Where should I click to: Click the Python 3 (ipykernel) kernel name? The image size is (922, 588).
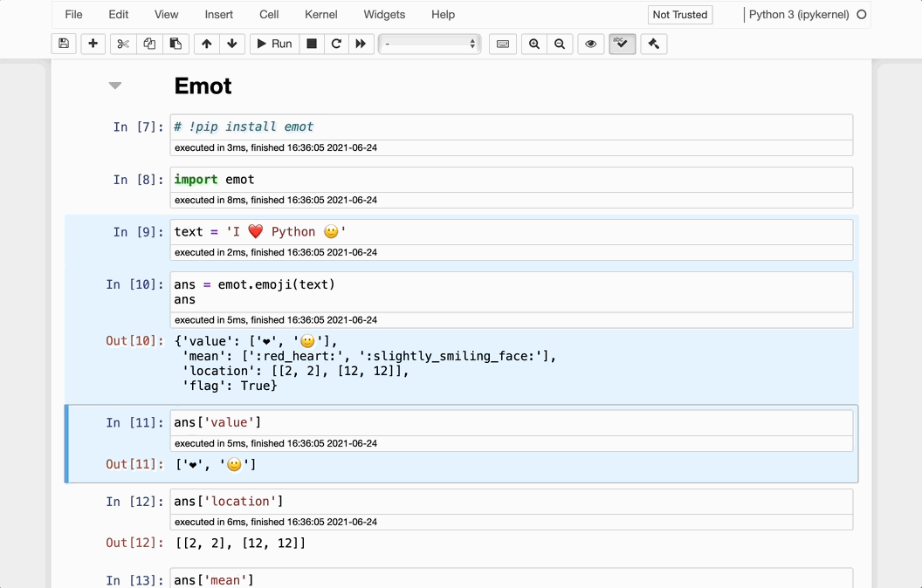coord(799,15)
